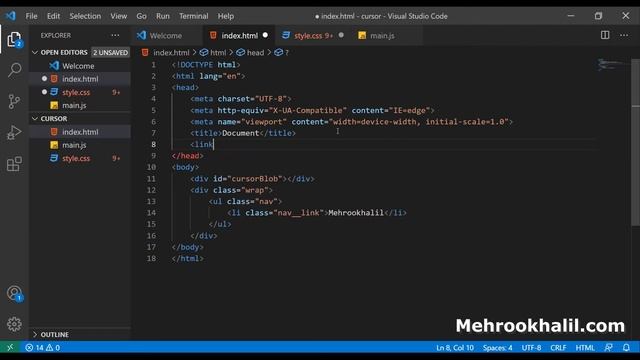The width and height of the screenshot is (640, 360).
Task: Open editor More Actions ellipsis
Action: (624, 36)
